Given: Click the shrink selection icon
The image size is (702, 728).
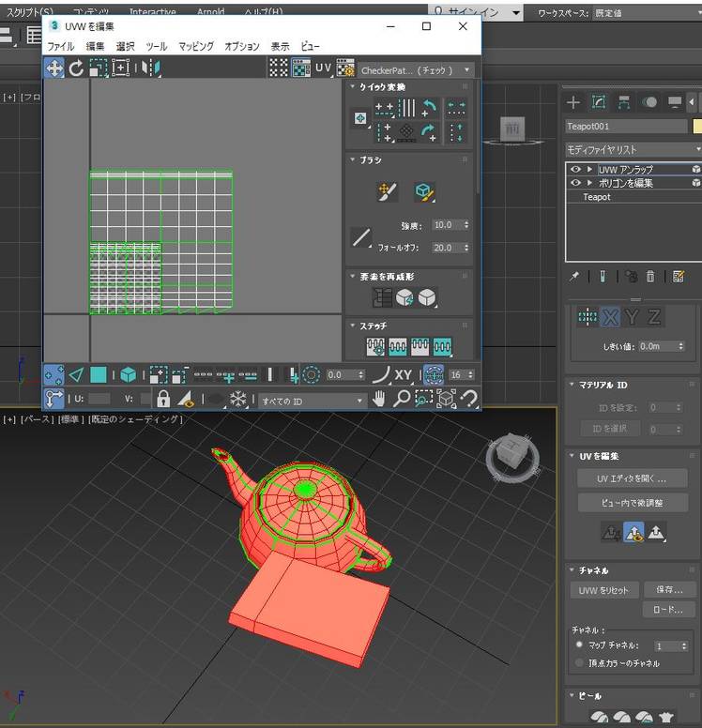Looking at the screenshot, I should pos(180,374).
